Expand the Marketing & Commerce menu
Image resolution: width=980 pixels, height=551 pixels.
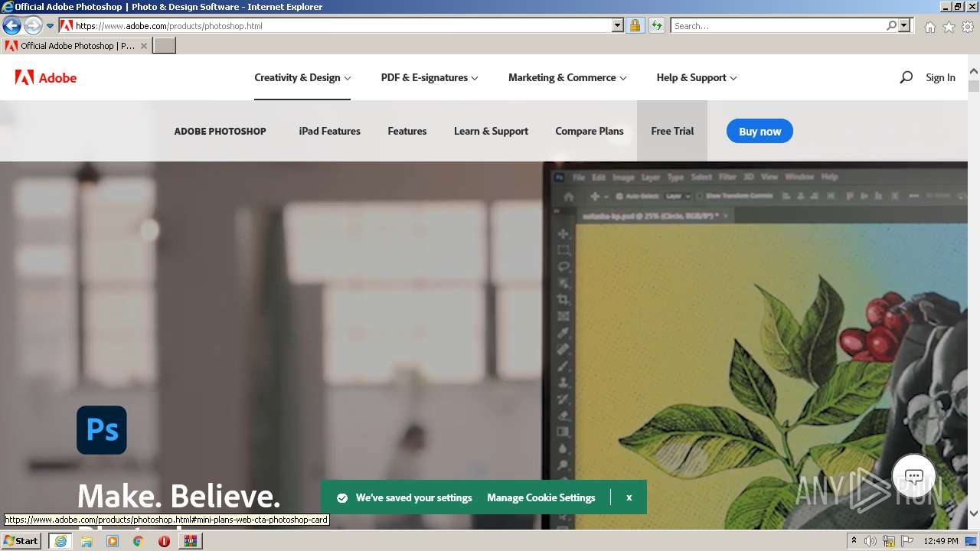click(x=567, y=77)
